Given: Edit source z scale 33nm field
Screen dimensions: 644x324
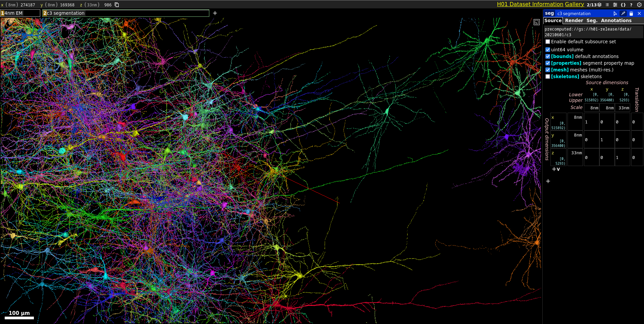Looking at the screenshot, I should (623, 108).
